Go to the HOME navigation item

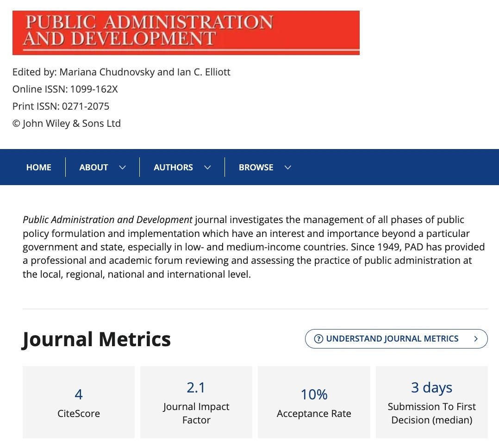38,167
